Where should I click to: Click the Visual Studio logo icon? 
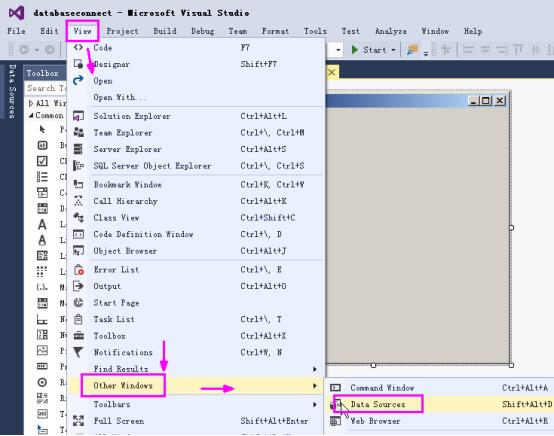pos(17,13)
